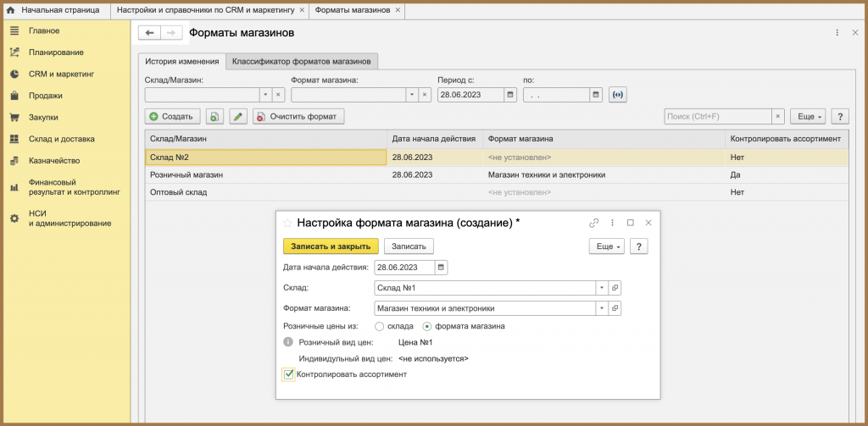The width and height of the screenshot is (868, 426).
Task: Close Настройки и справочники tab with X
Action: pyautogui.click(x=302, y=10)
